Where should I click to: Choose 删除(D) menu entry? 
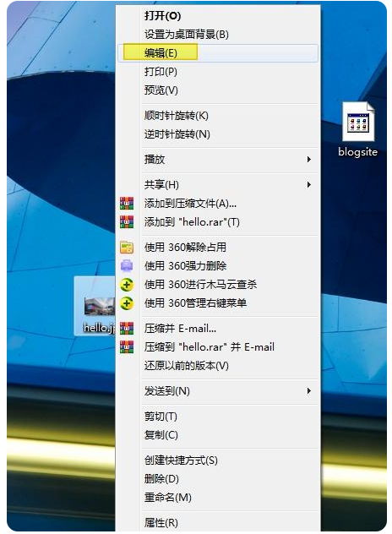218,479
